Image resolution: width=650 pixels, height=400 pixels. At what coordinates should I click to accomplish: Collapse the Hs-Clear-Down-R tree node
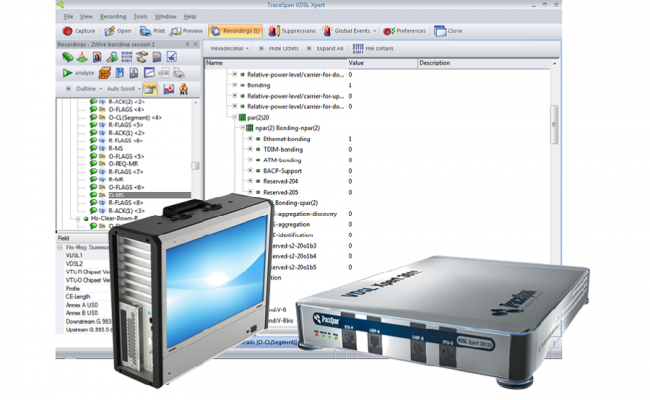coord(78,218)
